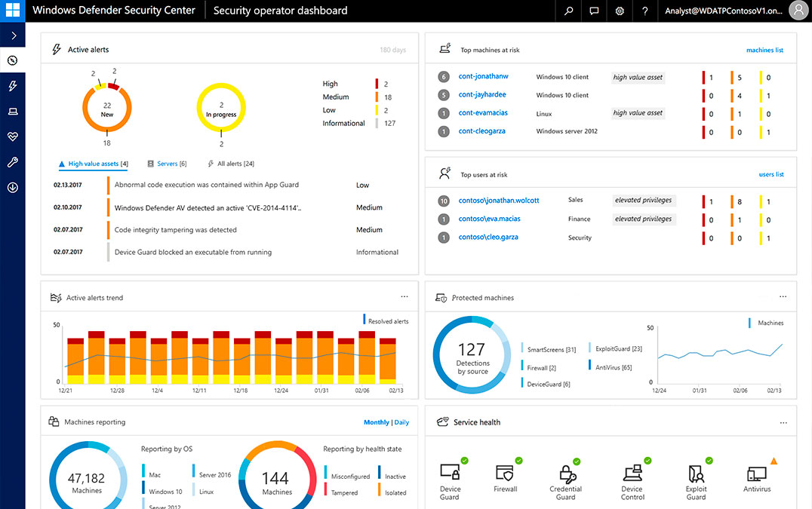The image size is (812, 509).
Task: Open Protected machines ellipsis menu
Action: tap(783, 297)
